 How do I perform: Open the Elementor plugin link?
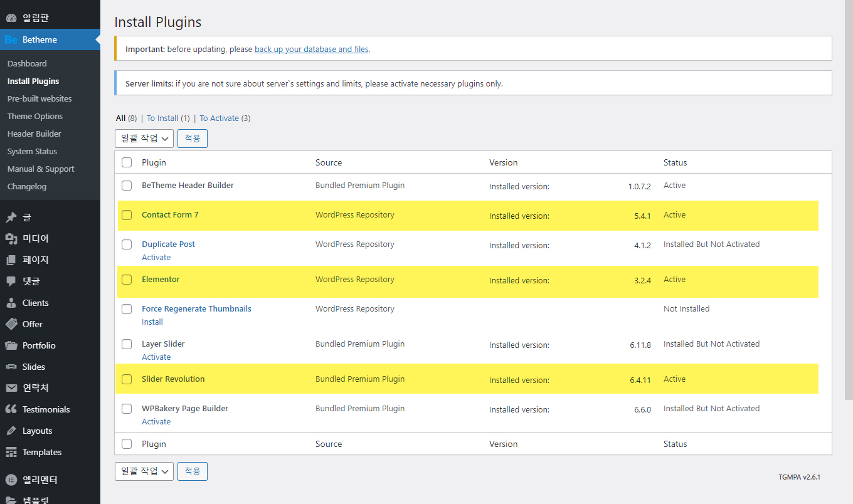click(161, 280)
